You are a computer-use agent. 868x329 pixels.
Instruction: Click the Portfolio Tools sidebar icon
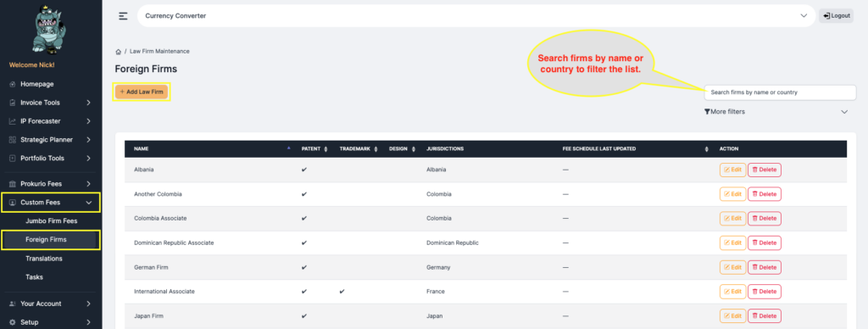pos(12,159)
